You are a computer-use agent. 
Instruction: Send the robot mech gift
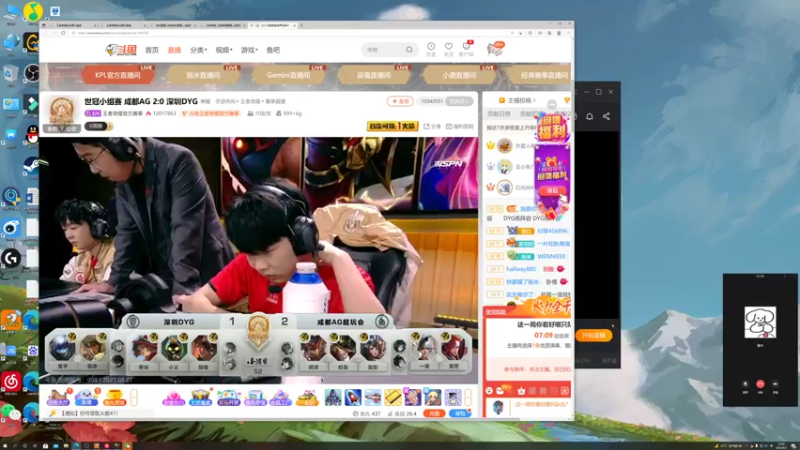[333, 397]
